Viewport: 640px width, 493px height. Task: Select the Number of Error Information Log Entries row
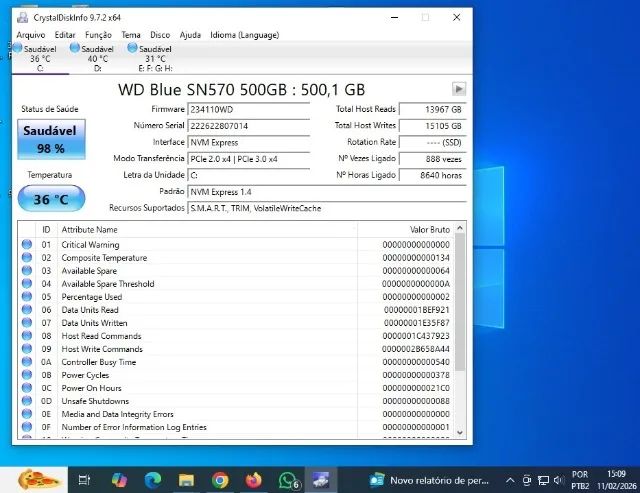[236, 427]
